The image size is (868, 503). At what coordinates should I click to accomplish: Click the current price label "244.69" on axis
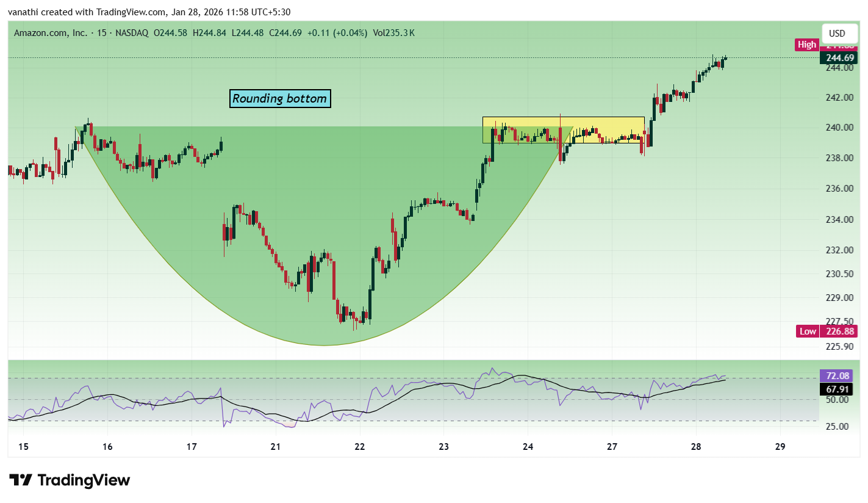(x=840, y=58)
